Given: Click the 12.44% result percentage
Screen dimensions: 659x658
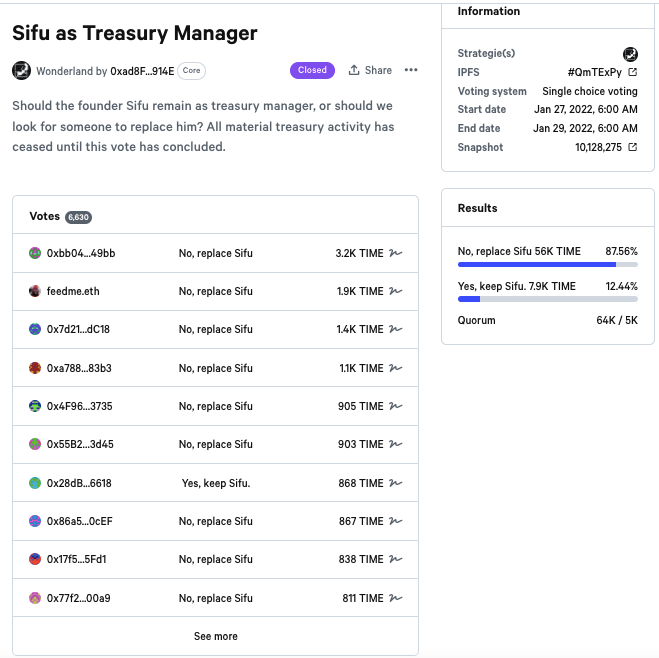Looking at the screenshot, I should (x=621, y=286).
